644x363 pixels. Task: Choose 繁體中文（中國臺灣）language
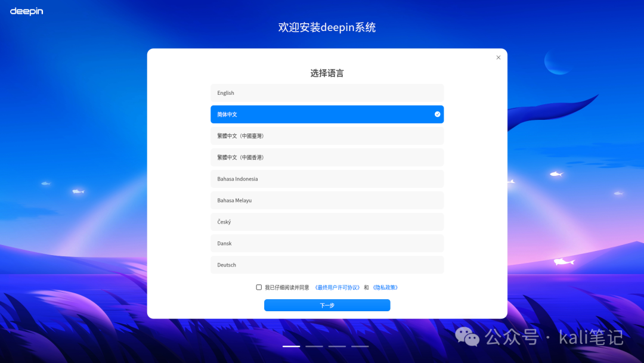click(327, 136)
